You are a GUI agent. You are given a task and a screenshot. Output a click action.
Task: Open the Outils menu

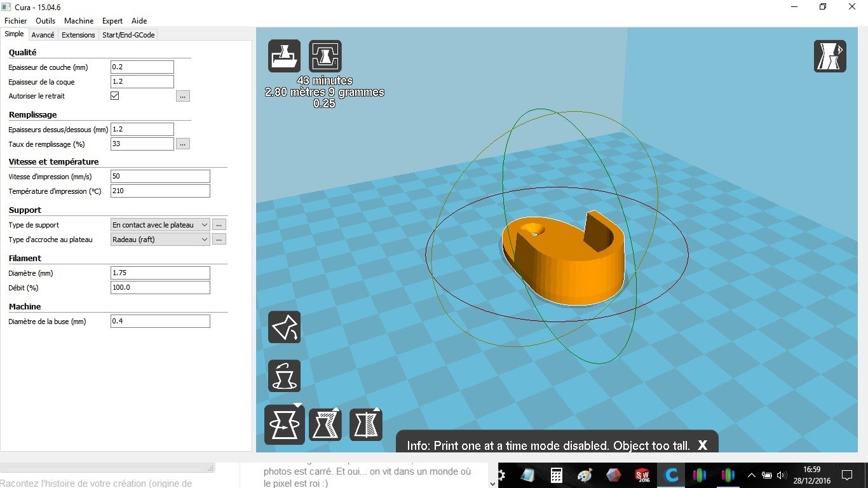46,21
